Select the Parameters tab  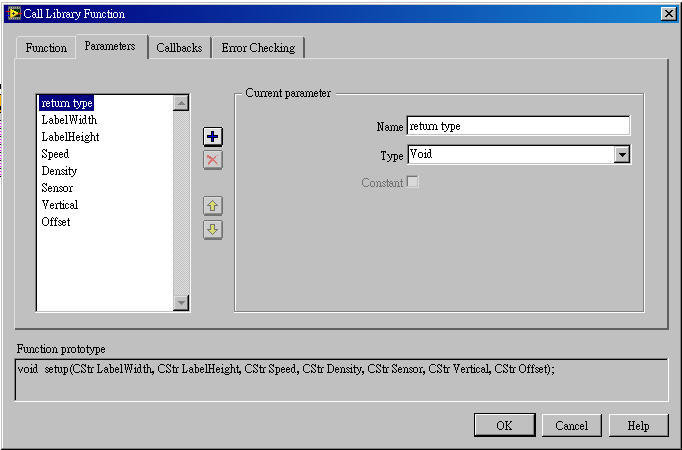(x=110, y=46)
